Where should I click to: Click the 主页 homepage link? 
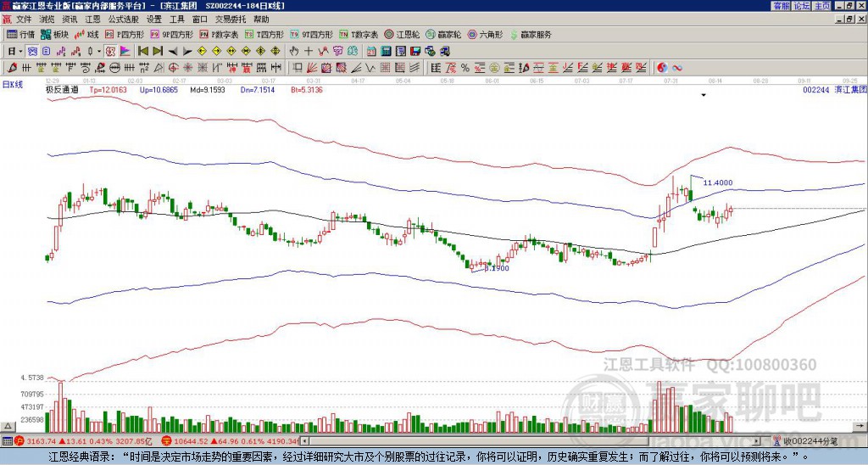pos(822,6)
